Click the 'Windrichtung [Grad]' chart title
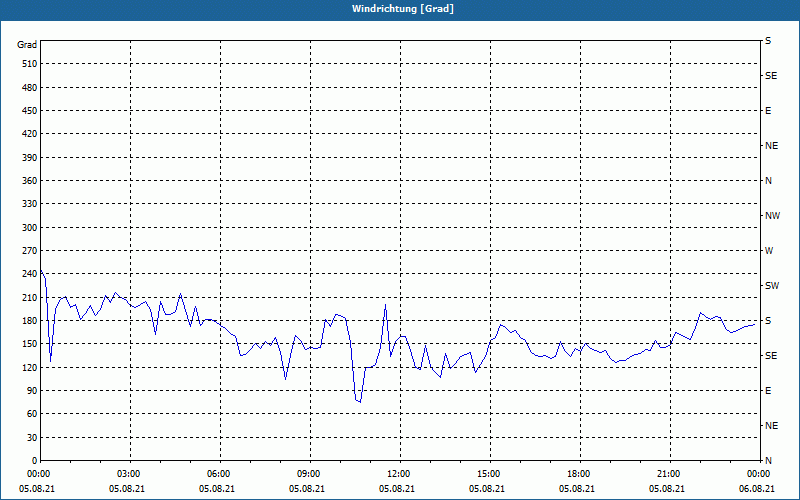Screen dimensions: 800x500 [403, 9]
